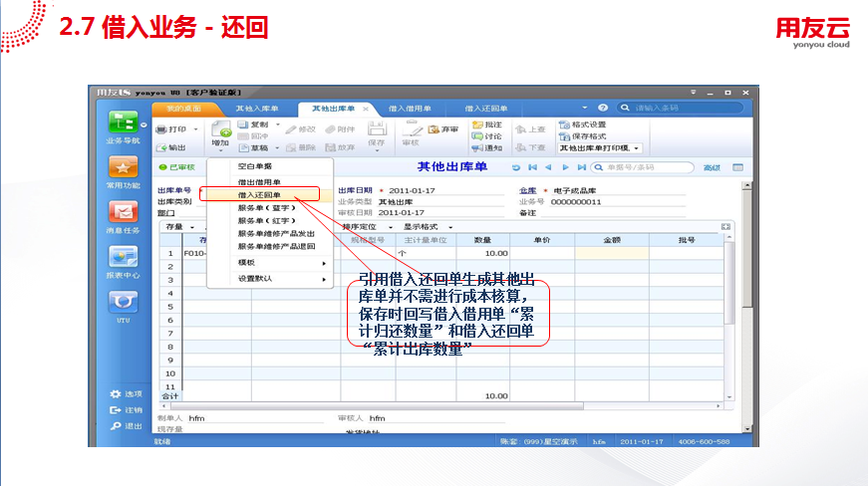
Task: Click the 复制 copy icon
Action: click(x=243, y=124)
